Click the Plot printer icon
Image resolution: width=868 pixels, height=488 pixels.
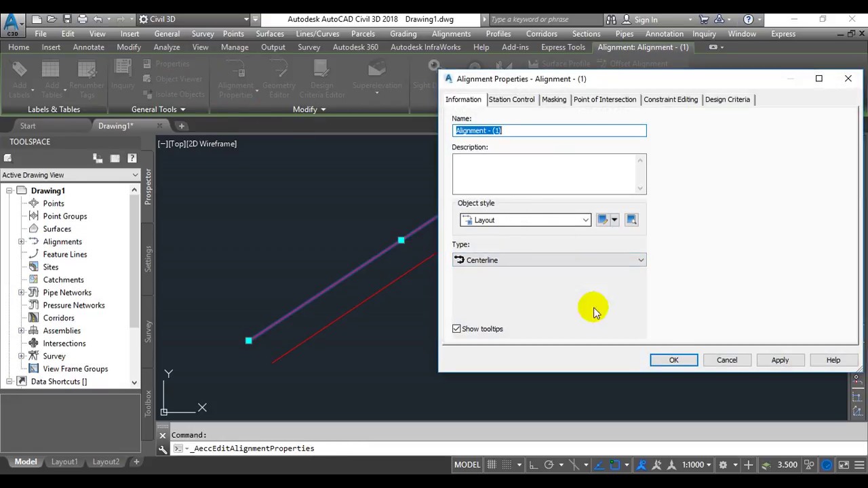(x=82, y=19)
